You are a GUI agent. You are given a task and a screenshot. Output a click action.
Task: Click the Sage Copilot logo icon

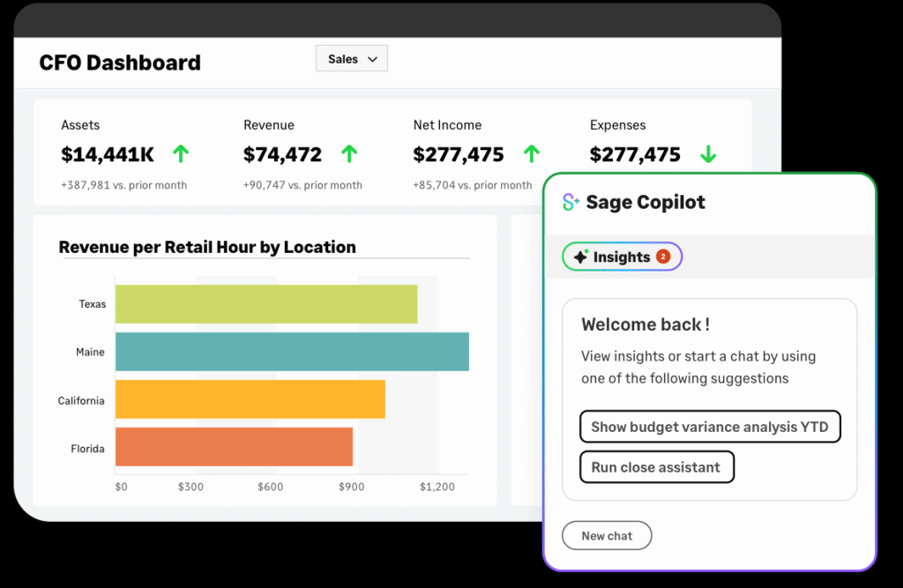click(x=570, y=202)
